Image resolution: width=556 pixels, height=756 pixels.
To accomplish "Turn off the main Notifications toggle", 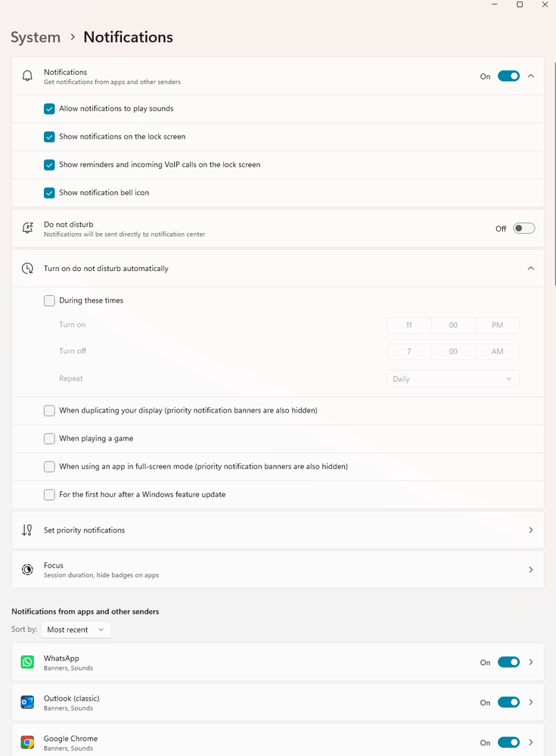I will (x=508, y=76).
